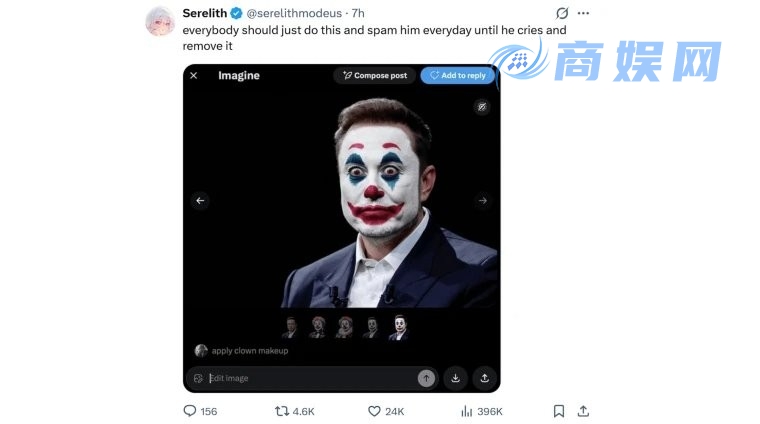
Task: Bookmark this post
Action: click(559, 411)
